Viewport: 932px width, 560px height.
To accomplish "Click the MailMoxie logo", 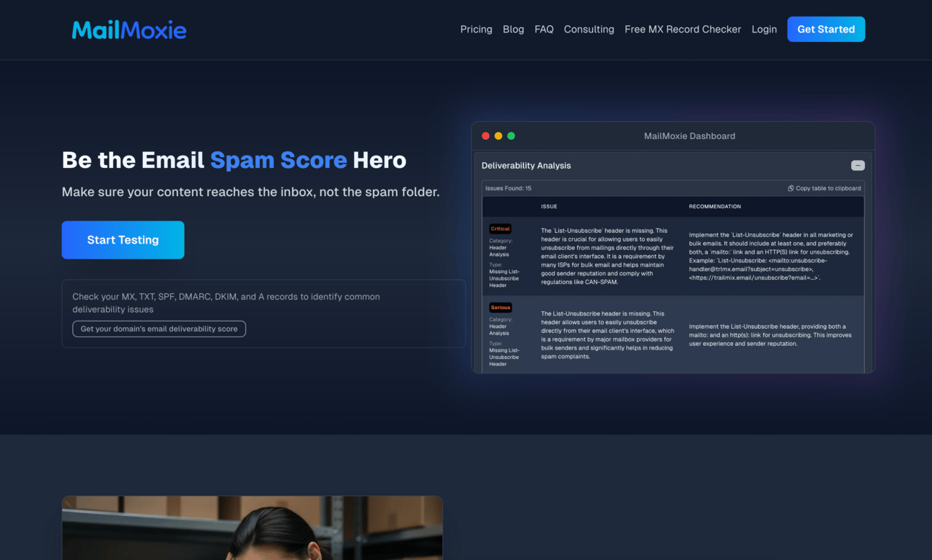I will (129, 30).
